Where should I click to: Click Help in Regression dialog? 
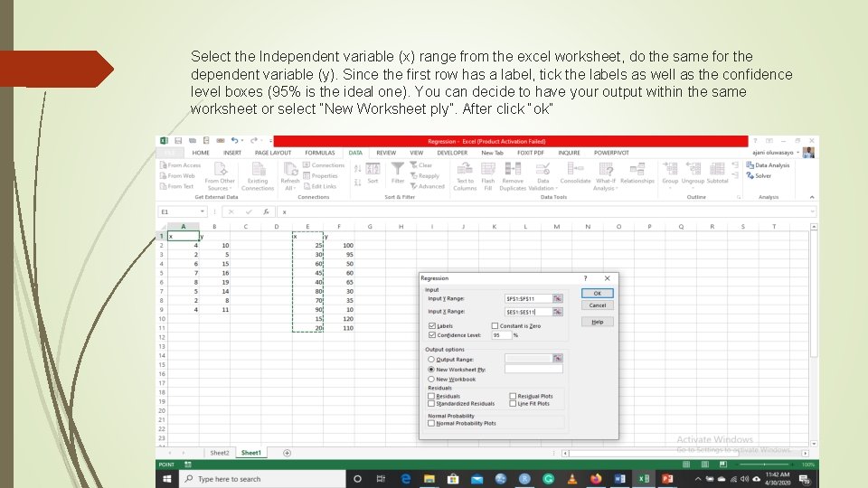[x=598, y=322]
